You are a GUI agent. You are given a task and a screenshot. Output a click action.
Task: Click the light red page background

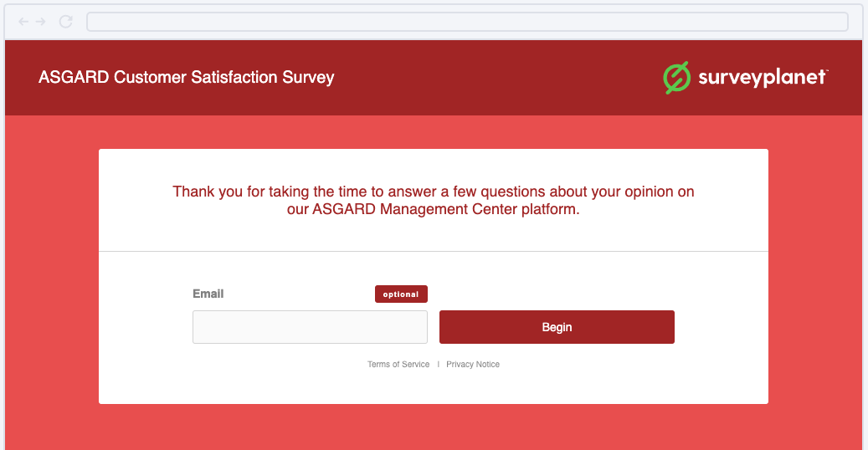pos(52,276)
